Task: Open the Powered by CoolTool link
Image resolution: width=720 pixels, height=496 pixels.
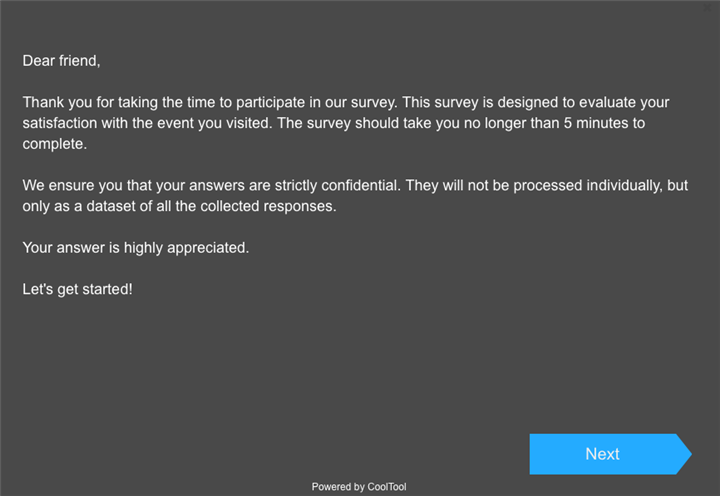Action: click(359, 487)
